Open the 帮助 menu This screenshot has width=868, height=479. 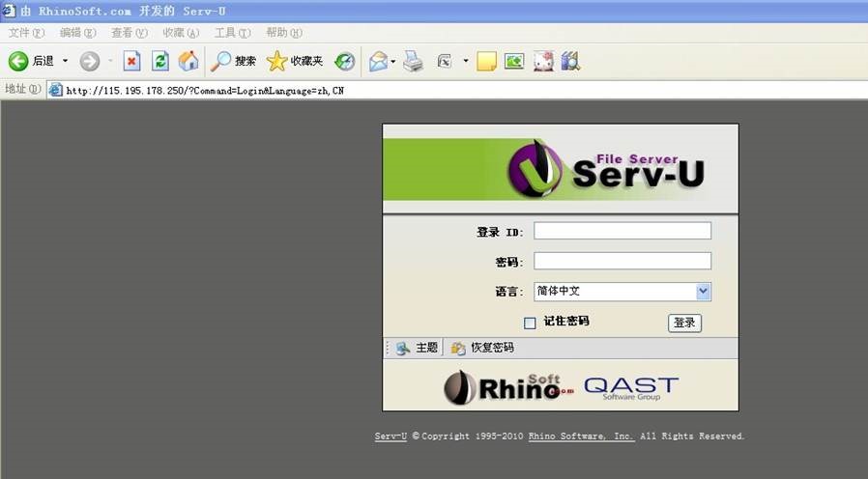(x=284, y=33)
